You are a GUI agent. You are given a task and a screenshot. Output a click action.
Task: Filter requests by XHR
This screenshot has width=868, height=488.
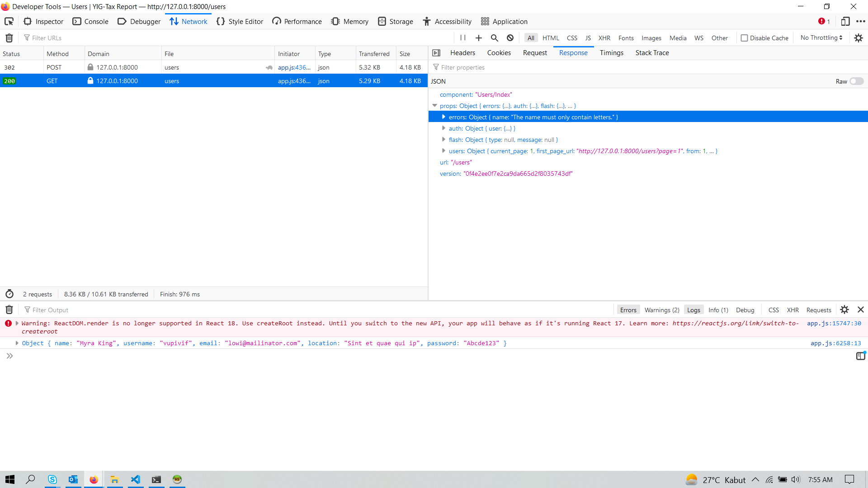pos(604,38)
